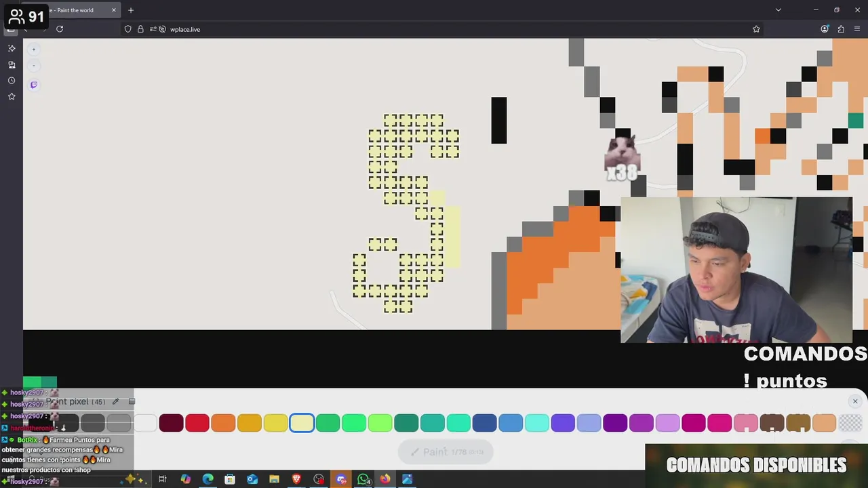Screen dimensions: 868x488
Task: Open Discord from the taskbar
Action: [x=341, y=479]
